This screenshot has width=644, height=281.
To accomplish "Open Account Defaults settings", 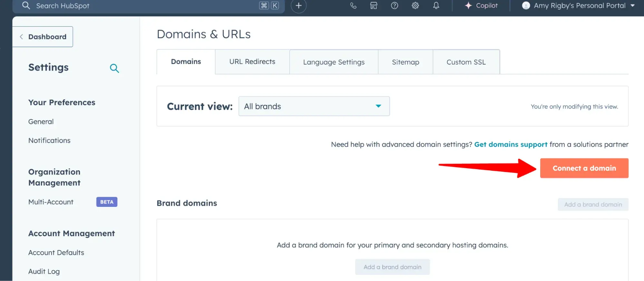I will [x=56, y=253].
